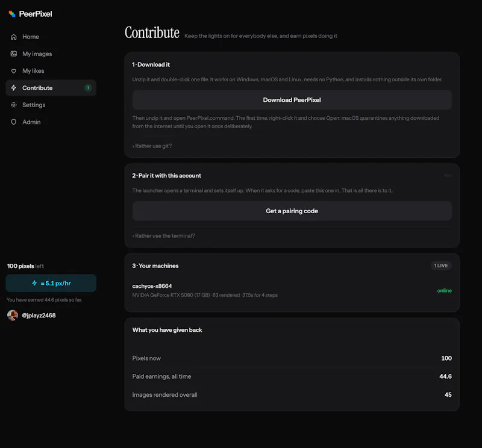Click the PeerPixel brand name

point(36,14)
